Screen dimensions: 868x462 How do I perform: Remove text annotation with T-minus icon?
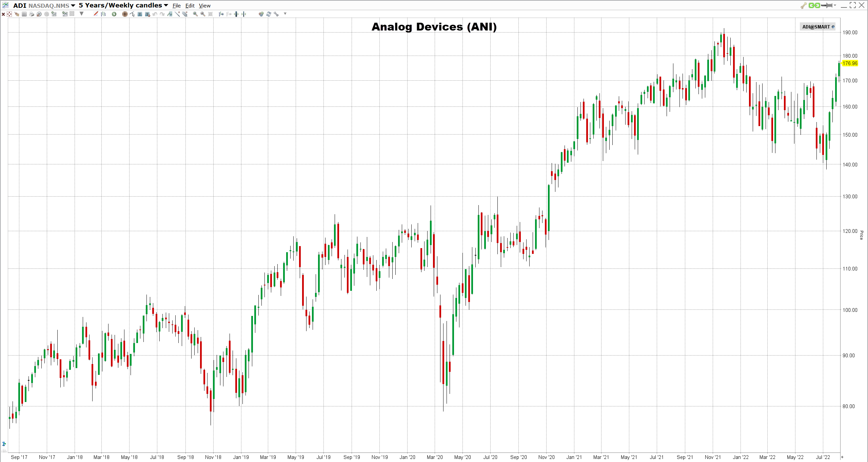pyautogui.click(x=147, y=14)
